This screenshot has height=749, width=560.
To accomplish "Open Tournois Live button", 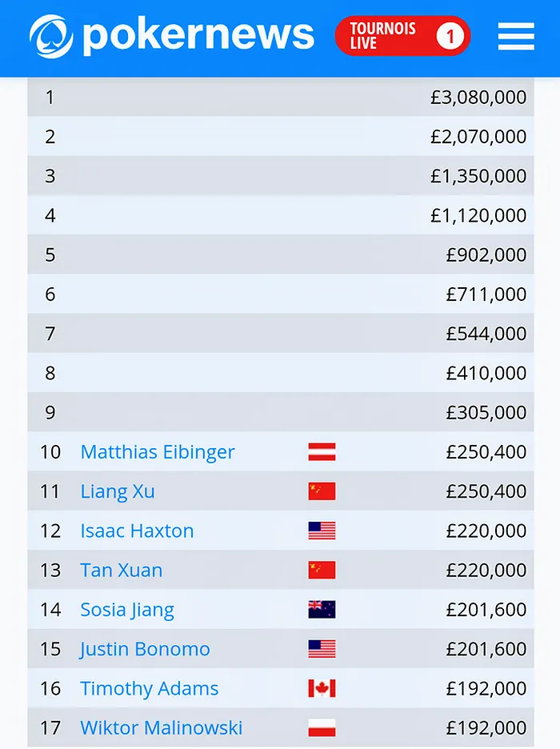I will point(403,36).
